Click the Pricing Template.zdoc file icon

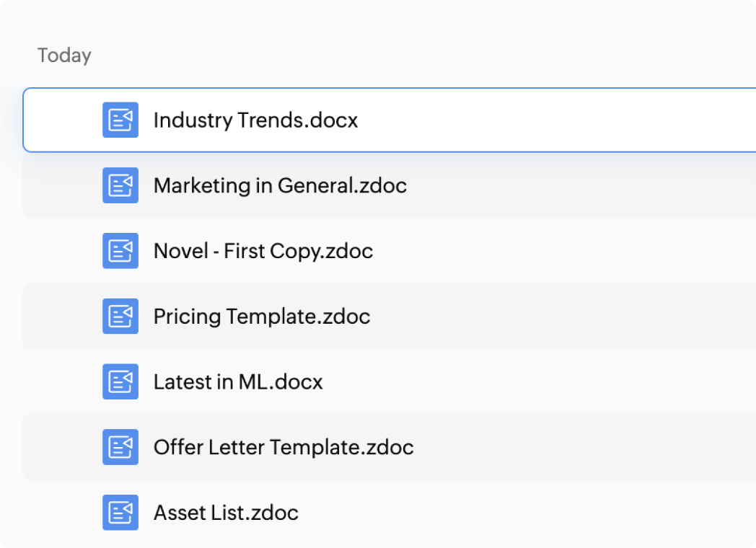click(x=120, y=316)
